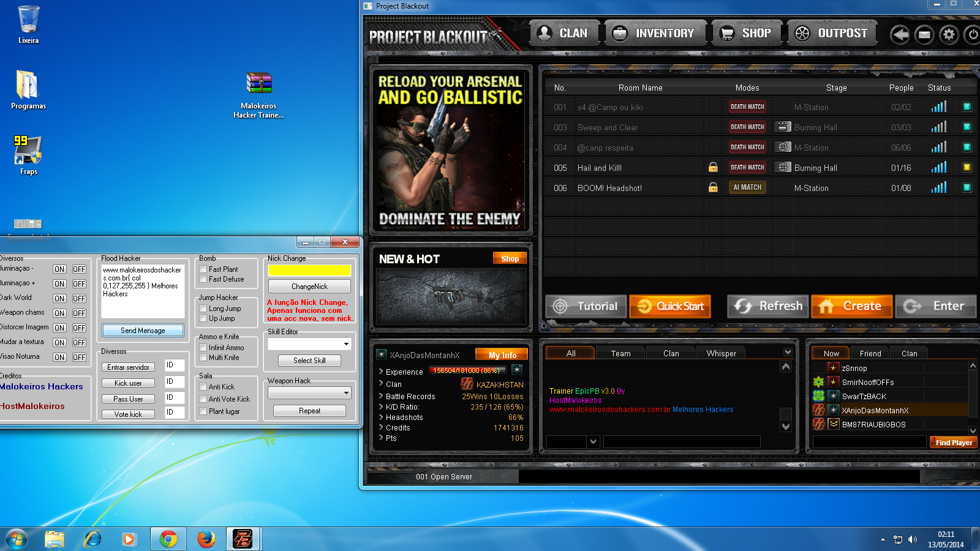Open the SHOP menu tab
Viewport: 980px width, 551px height.
point(747,33)
